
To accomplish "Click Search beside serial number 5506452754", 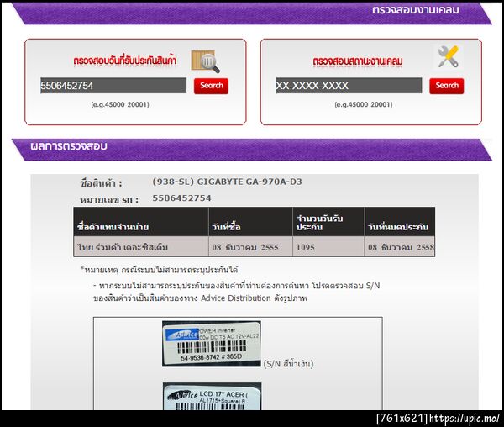I will [x=211, y=86].
